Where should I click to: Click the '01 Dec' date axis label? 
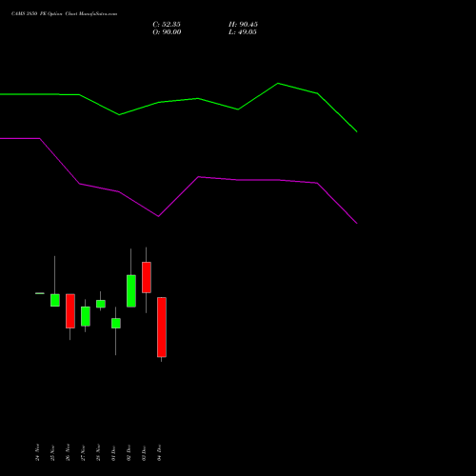(x=113, y=453)
